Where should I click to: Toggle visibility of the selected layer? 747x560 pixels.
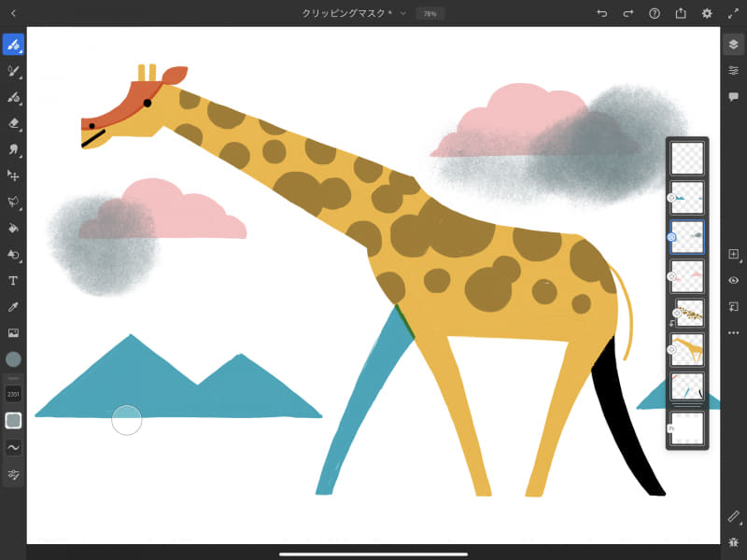(734, 281)
